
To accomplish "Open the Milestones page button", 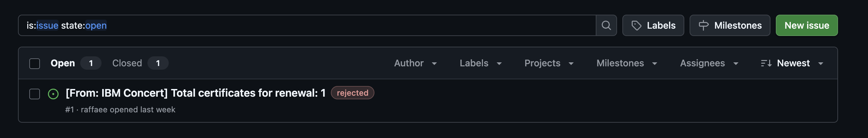I will tap(730, 25).
